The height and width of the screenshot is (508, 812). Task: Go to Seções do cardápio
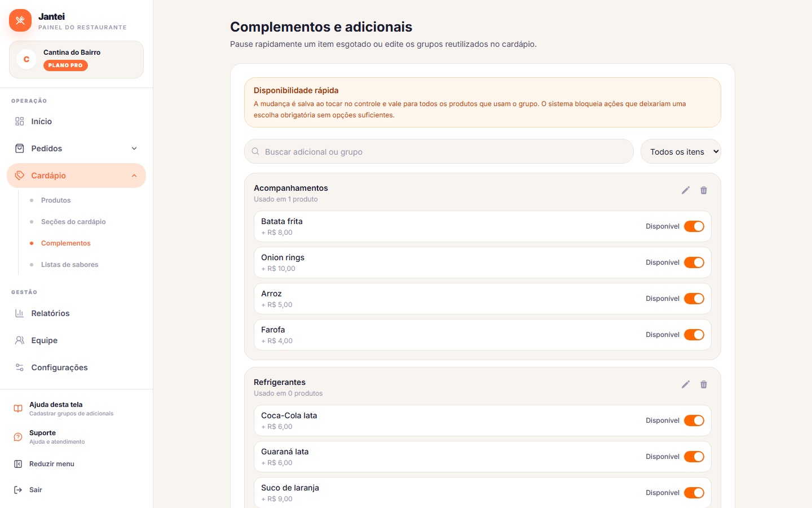click(73, 222)
